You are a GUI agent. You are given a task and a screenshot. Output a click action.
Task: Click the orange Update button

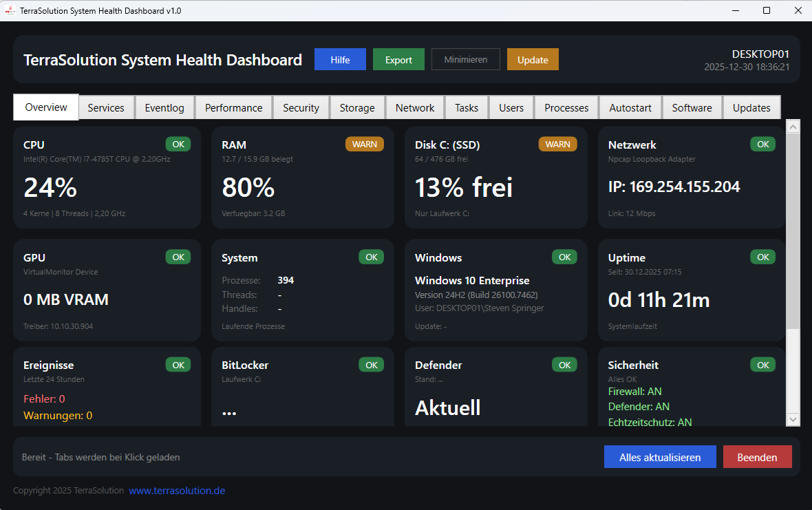[x=533, y=59]
